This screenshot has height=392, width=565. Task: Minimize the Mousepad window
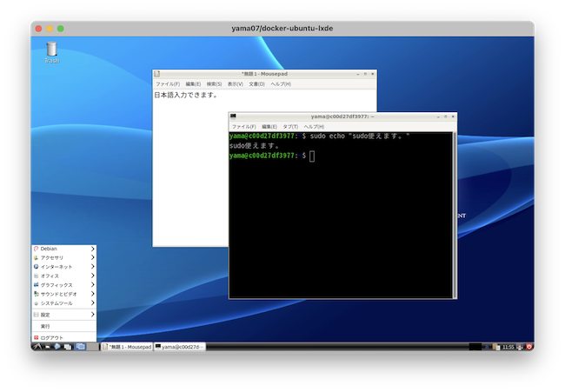tap(358, 74)
